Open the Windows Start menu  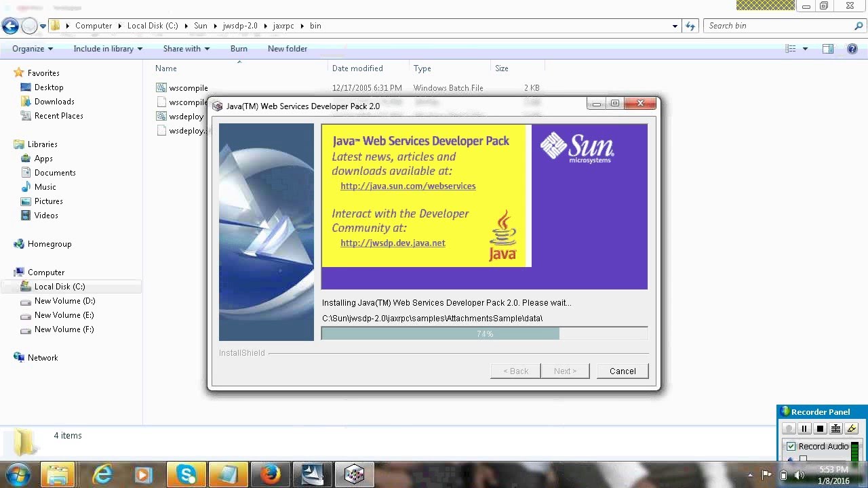pyautogui.click(x=18, y=474)
